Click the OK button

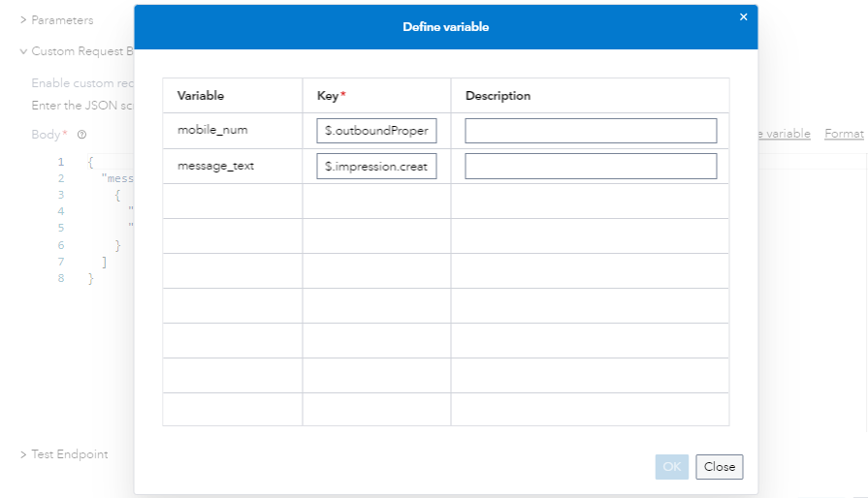click(x=671, y=466)
